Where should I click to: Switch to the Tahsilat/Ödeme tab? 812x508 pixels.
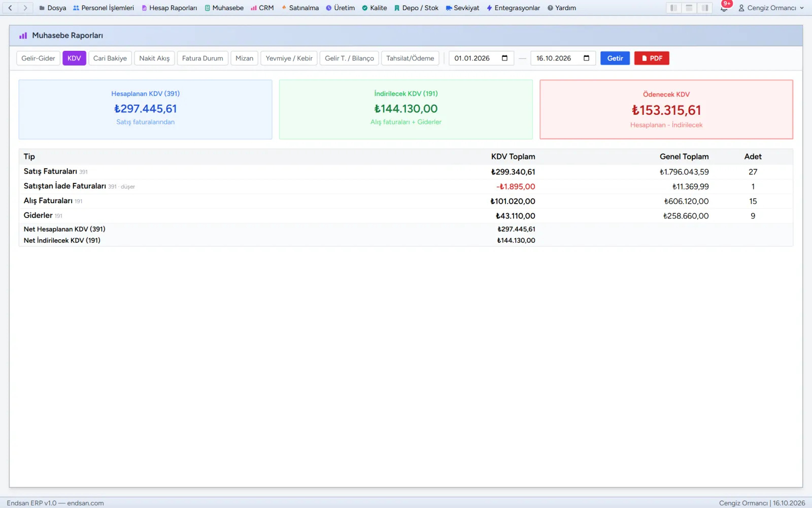coord(410,58)
